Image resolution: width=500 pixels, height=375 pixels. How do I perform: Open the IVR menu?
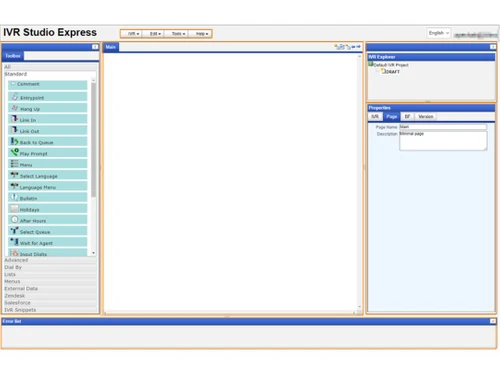tap(133, 34)
